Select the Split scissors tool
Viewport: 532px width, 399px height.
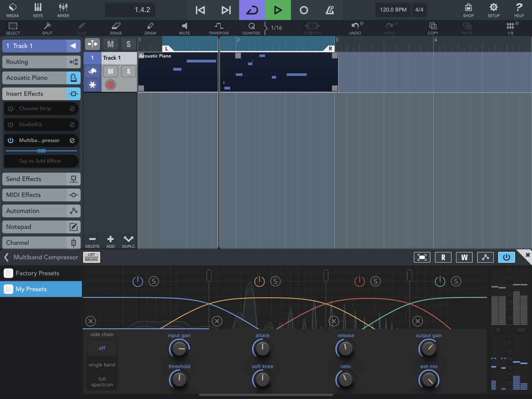(x=47, y=28)
